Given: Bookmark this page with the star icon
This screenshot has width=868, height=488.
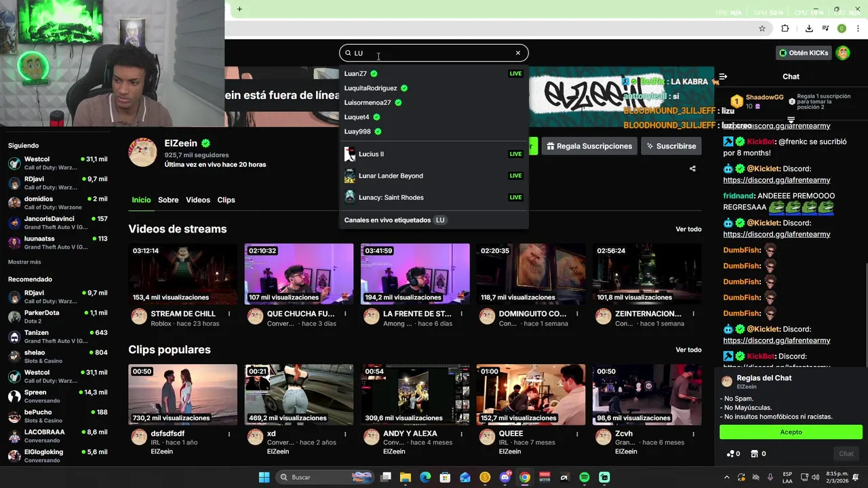Looking at the screenshot, I should (762, 28).
